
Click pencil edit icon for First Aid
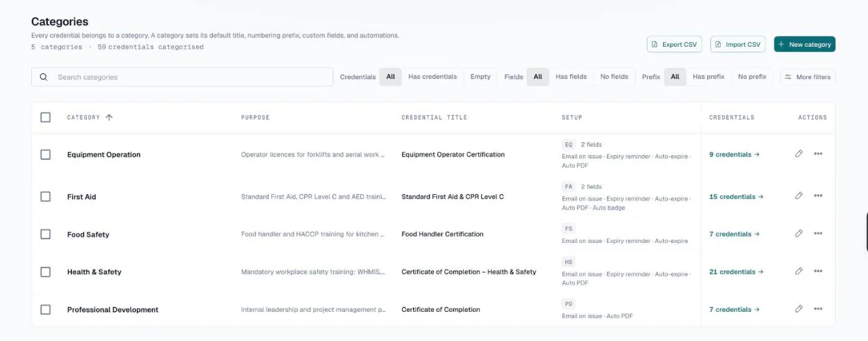tap(799, 196)
